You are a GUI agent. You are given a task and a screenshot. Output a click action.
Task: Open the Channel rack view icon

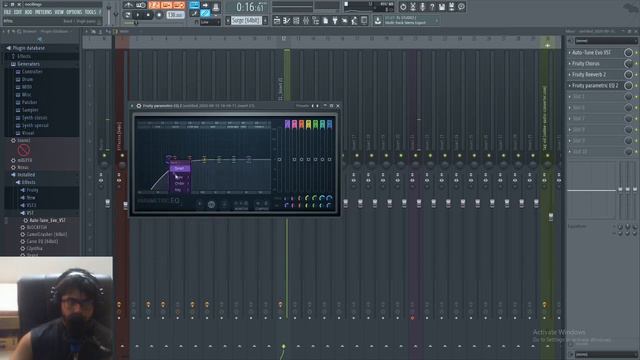pos(296,20)
